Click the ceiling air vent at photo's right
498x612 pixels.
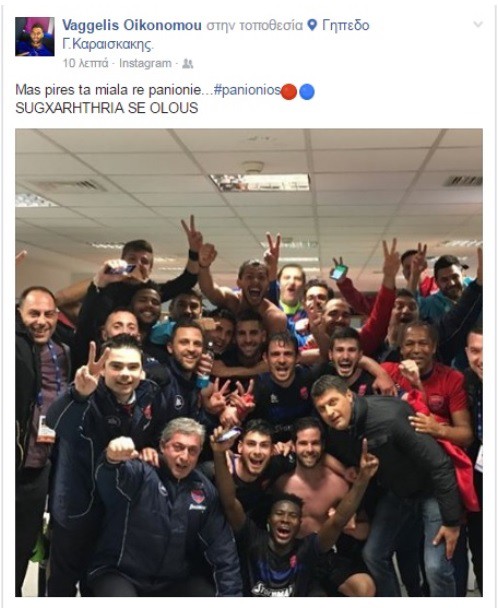point(463,181)
